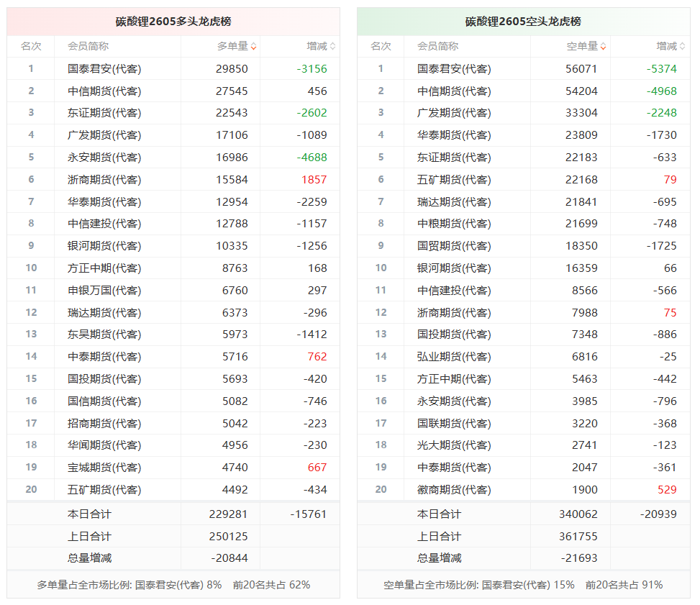Select 招商期货(代客) row name
The image size is (700, 605).
click(104, 423)
